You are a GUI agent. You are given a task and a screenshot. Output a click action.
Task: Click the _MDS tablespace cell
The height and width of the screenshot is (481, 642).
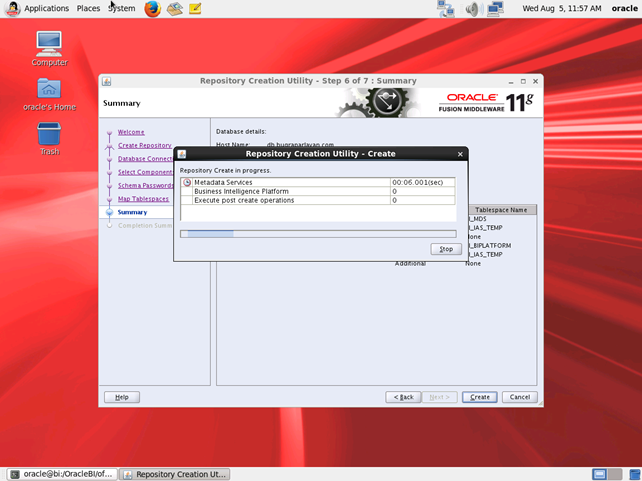pos(478,219)
